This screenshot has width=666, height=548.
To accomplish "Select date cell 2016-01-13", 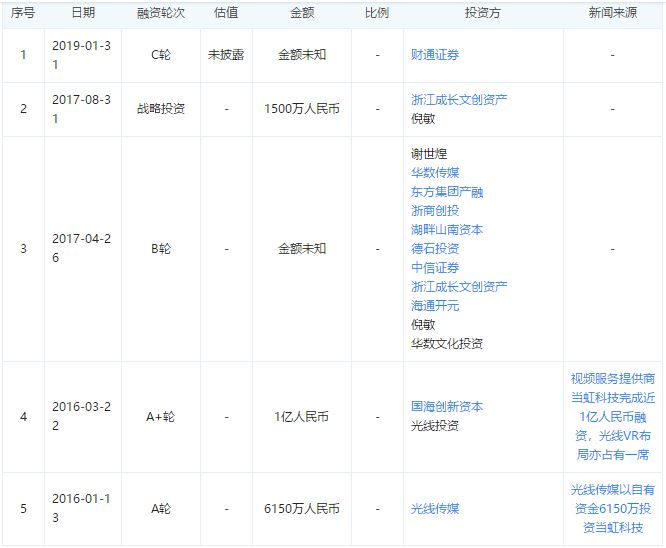I will [82, 508].
